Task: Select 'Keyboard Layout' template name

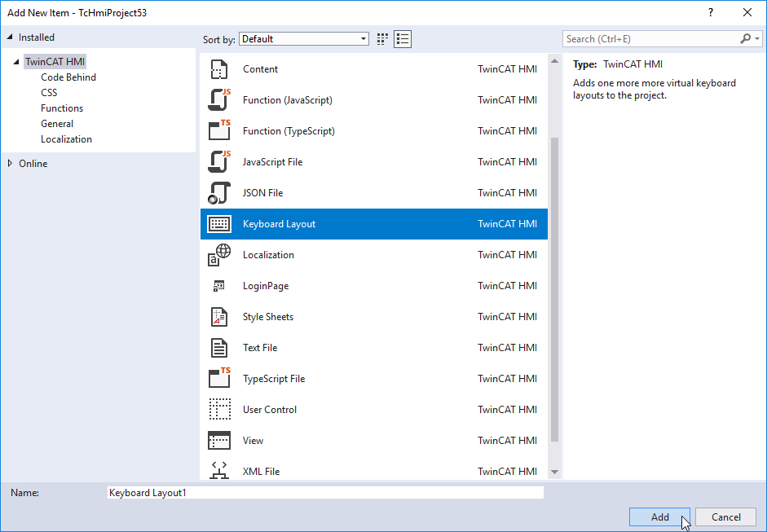Action: 279,224
